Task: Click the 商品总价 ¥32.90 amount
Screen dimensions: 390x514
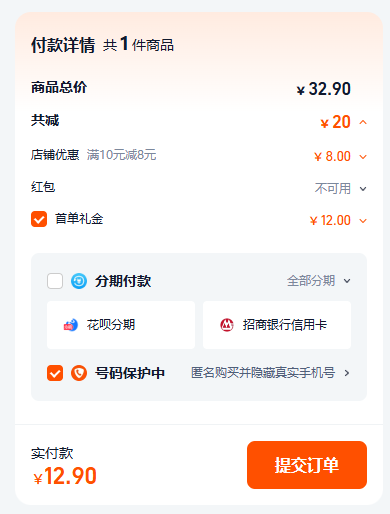Action: (x=324, y=89)
